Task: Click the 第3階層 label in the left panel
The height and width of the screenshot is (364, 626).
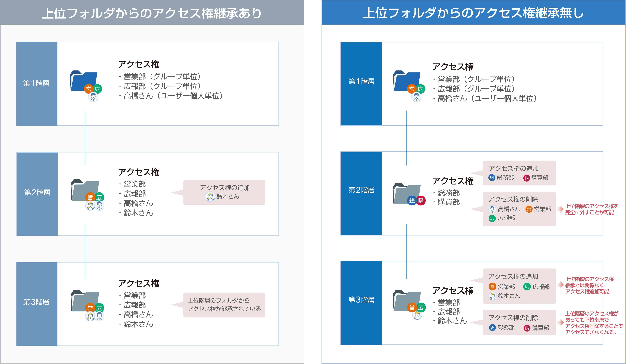Action: pyautogui.click(x=36, y=302)
